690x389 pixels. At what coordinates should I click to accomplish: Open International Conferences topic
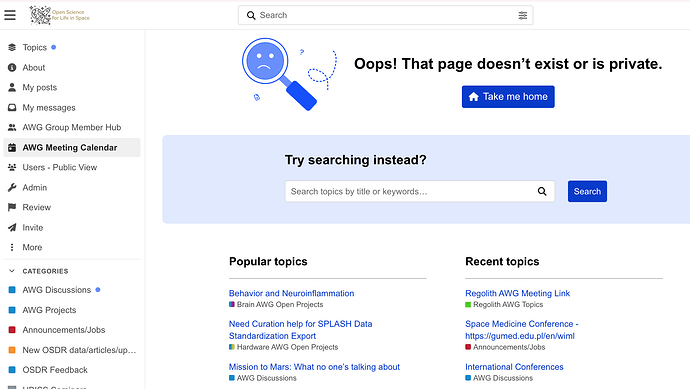[514, 367]
